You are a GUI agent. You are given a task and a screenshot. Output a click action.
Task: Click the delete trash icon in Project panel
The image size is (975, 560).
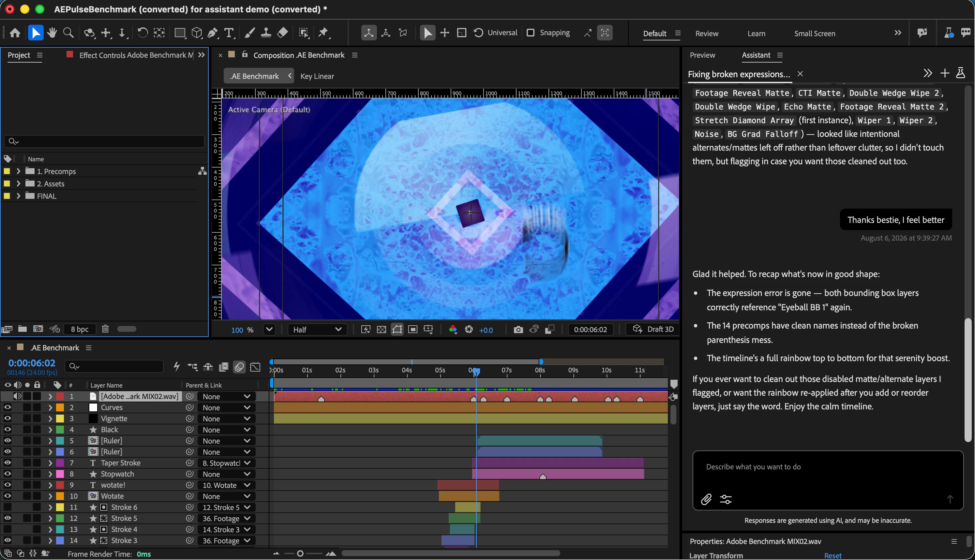click(105, 329)
